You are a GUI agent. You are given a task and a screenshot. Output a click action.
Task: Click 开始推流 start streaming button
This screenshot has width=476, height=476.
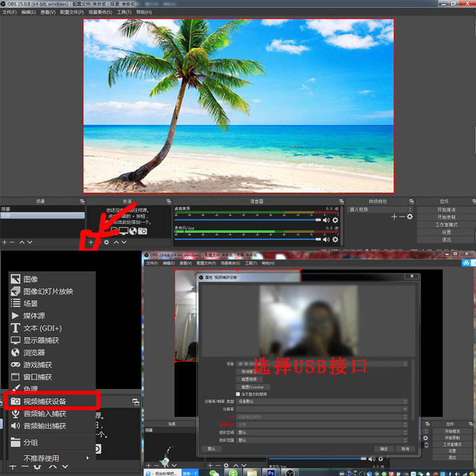[x=446, y=209]
